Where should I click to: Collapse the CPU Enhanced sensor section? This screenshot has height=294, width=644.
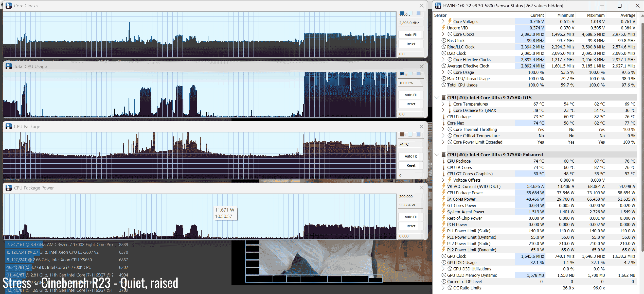(437, 155)
